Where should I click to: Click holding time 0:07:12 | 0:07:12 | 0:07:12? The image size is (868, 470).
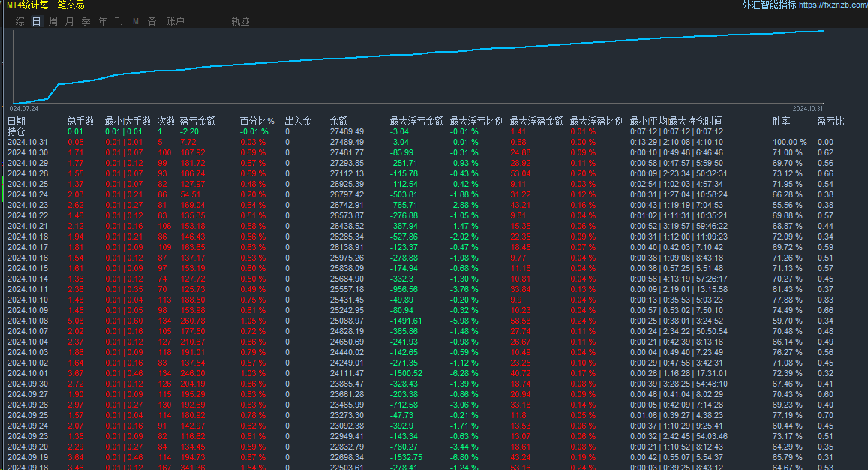click(x=677, y=132)
